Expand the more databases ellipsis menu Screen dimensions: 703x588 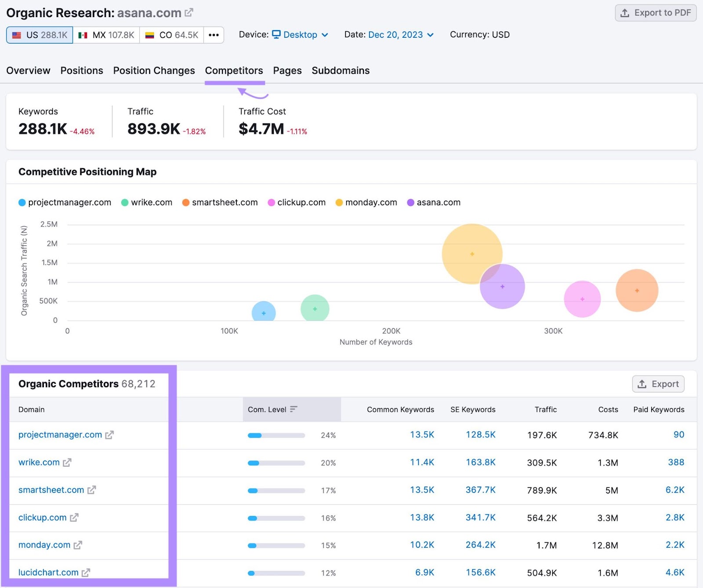coord(214,35)
